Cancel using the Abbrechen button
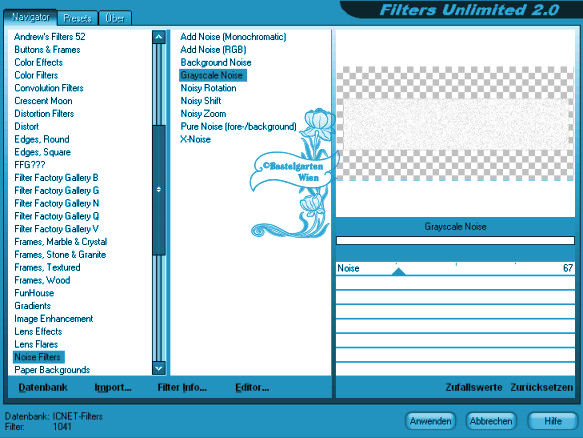 coord(491,421)
